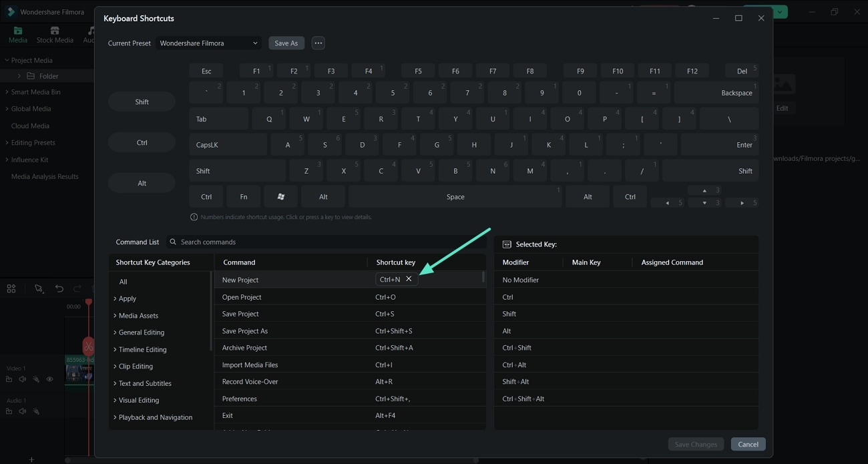Click the Cancel button
The image size is (868, 464).
pyautogui.click(x=748, y=444)
